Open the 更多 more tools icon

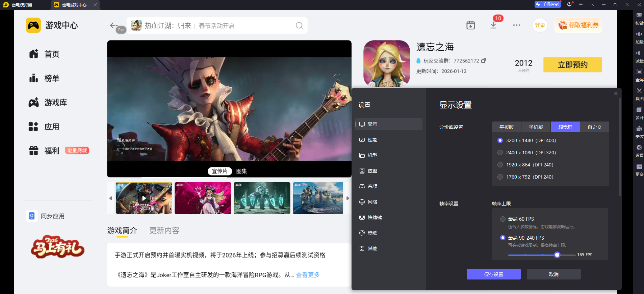tap(639, 167)
